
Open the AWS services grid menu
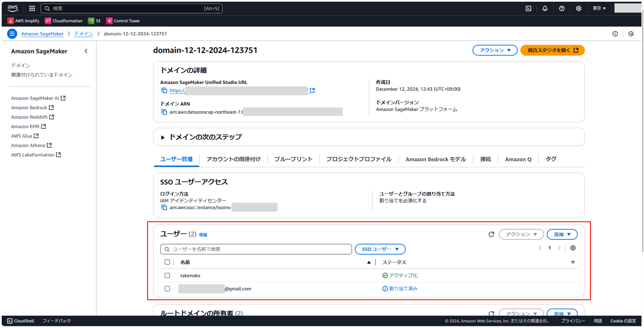(x=32, y=8)
